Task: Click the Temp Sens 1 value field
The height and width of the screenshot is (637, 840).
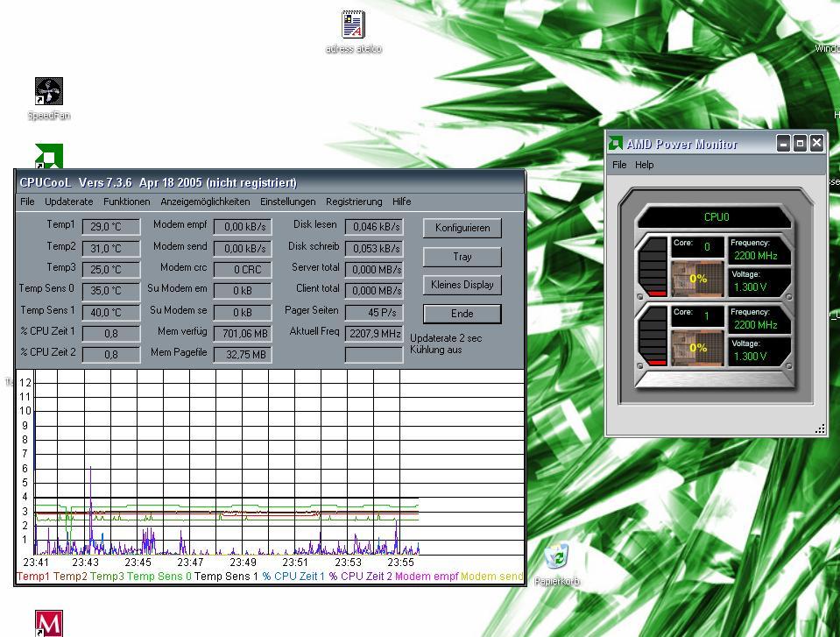Action: pos(111,312)
